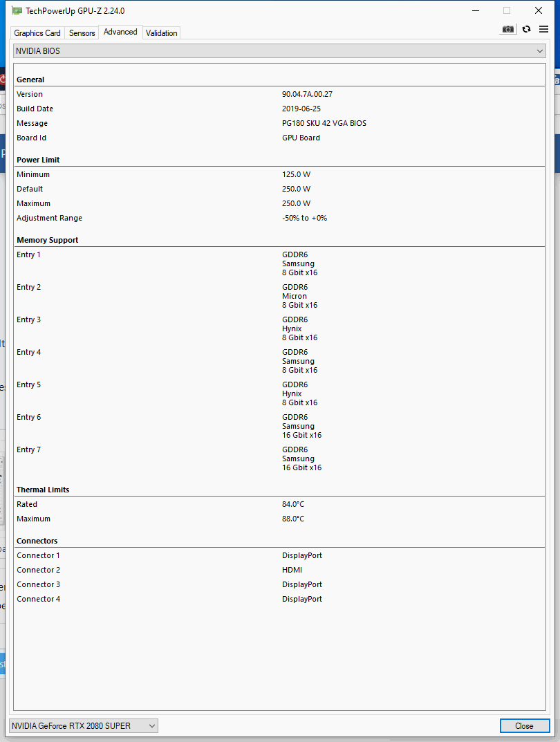This screenshot has height=742, width=560.
Task: Click the Memory Support section header
Action: pos(47,240)
